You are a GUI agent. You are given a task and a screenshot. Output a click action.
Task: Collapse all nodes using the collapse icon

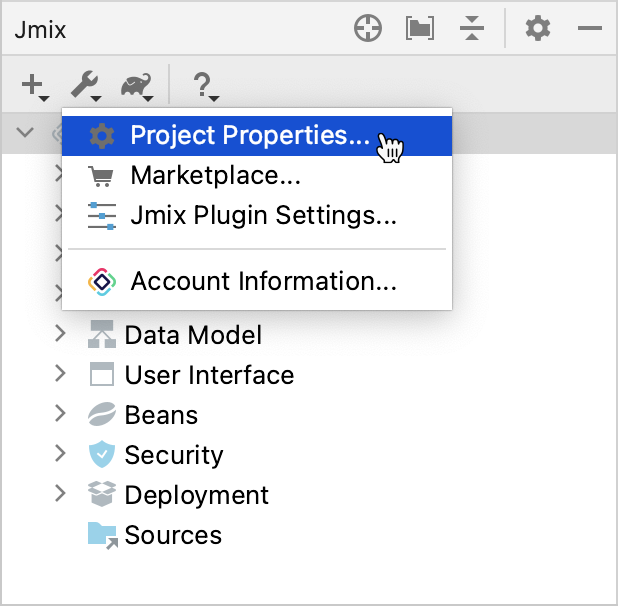pos(472,28)
